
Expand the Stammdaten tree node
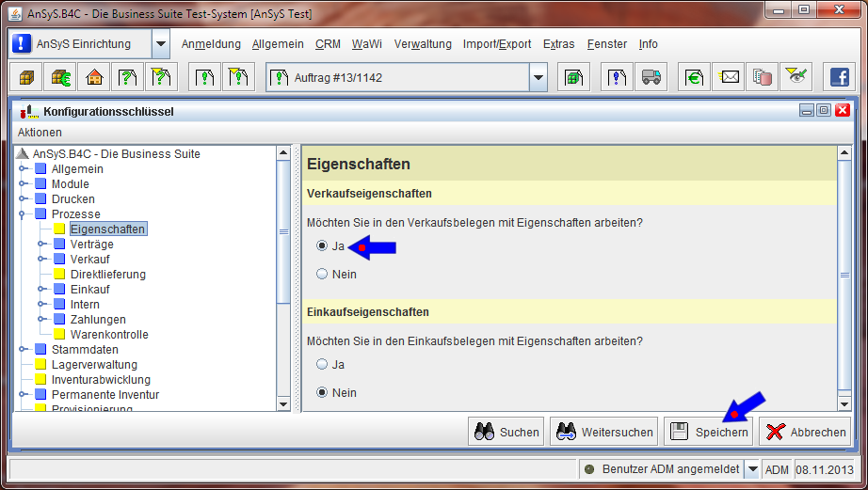tap(24, 350)
